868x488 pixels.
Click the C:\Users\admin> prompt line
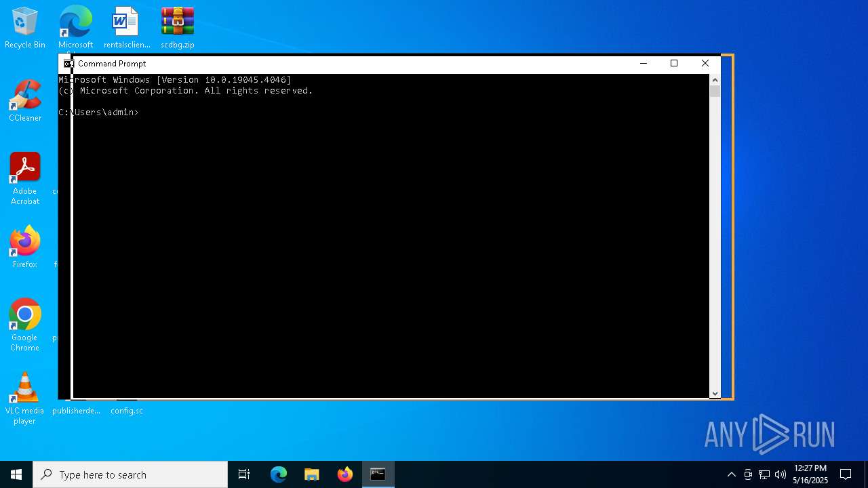pyautogui.click(x=98, y=112)
